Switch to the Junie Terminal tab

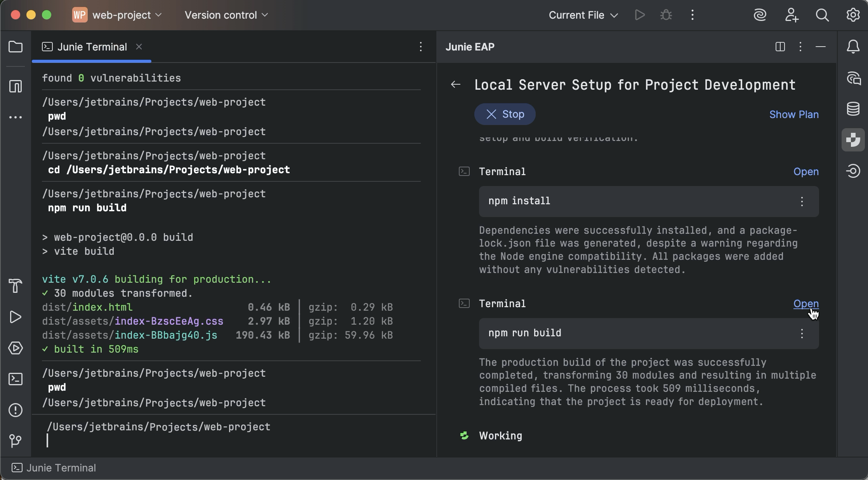click(92, 47)
